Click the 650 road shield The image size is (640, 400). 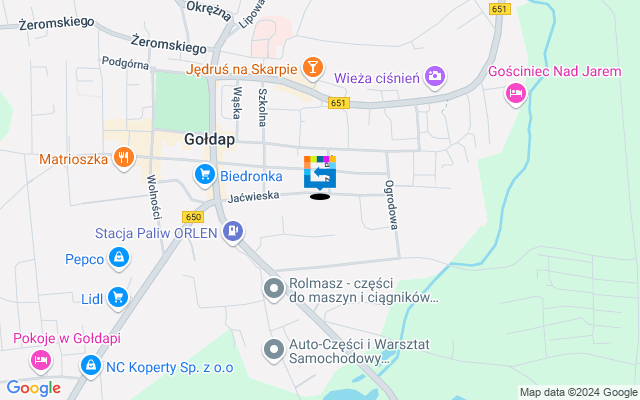[x=193, y=217]
